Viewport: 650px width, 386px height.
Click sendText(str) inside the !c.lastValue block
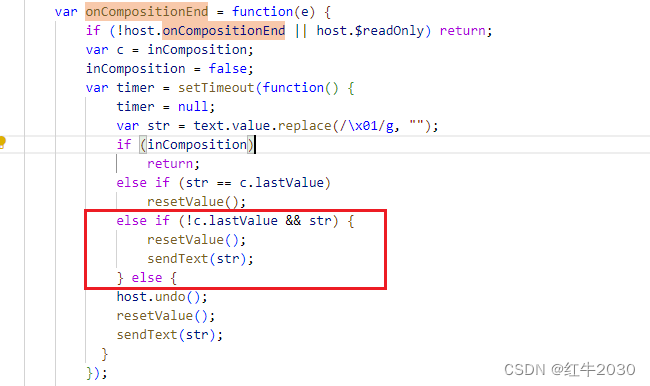200,259
